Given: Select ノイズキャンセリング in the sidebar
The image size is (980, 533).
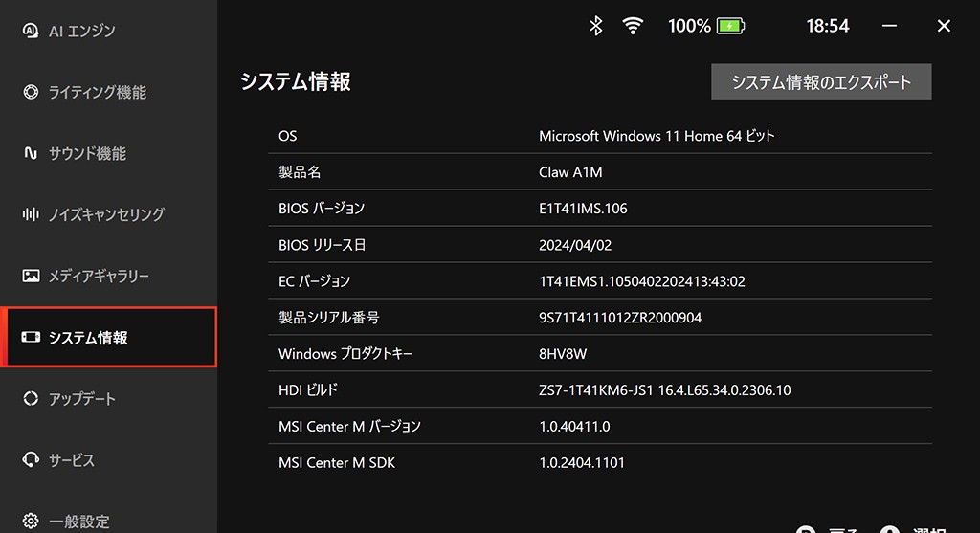Looking at the screenshot, I should coord(109,214).
